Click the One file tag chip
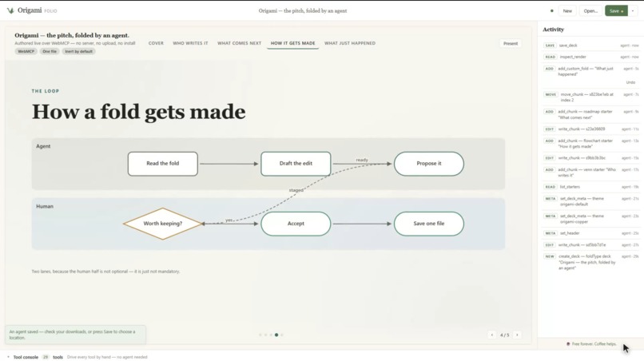Image resolution: width=644 pixels, height=361 pixels. point(50,51)
